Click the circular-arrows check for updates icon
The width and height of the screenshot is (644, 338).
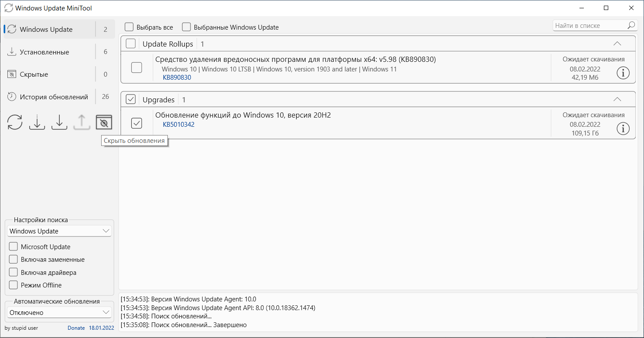pyautogui.click(x=15, y=122)
